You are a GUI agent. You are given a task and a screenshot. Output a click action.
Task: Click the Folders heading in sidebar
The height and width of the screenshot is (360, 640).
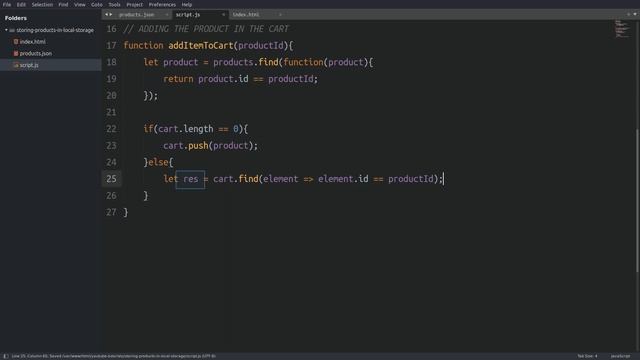tap(16, 18)
